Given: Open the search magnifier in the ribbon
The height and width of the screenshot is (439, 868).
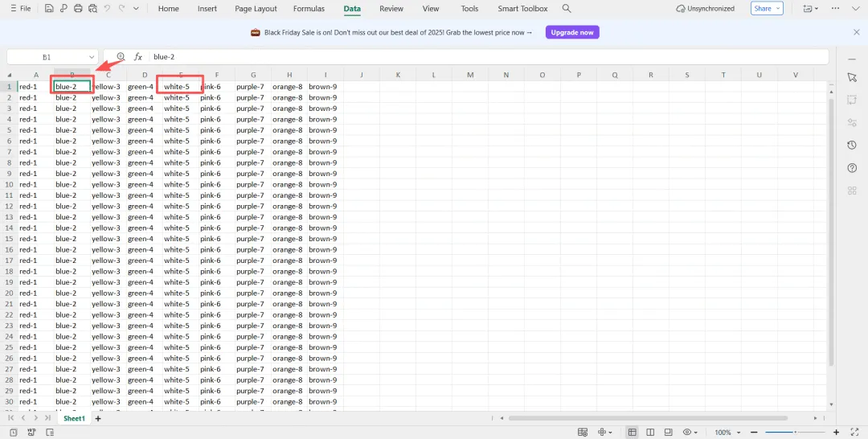Looking at the screenshot, I should pos(567,9).
